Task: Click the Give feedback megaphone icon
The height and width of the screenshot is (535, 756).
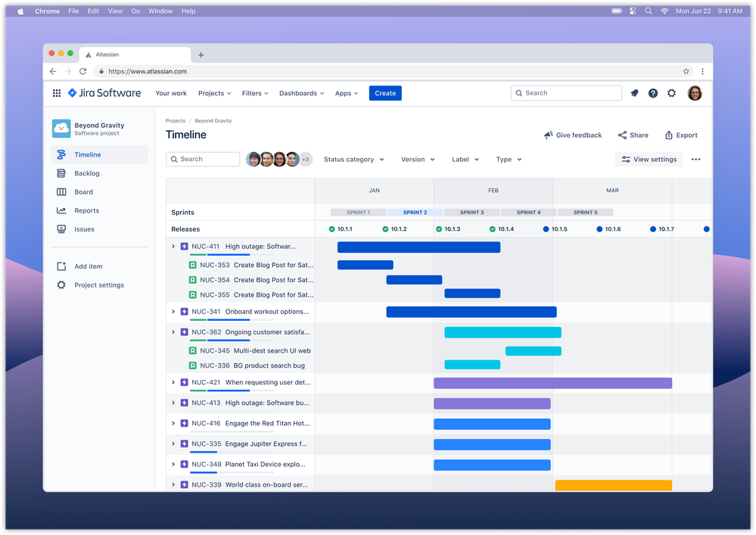Action: click(548, 135)
